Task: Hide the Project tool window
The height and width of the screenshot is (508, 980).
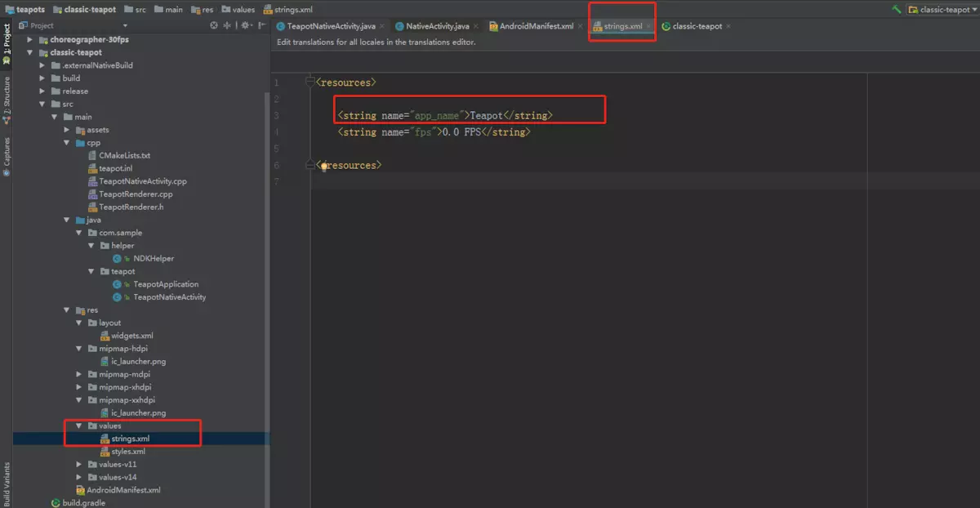Action: 261,25
